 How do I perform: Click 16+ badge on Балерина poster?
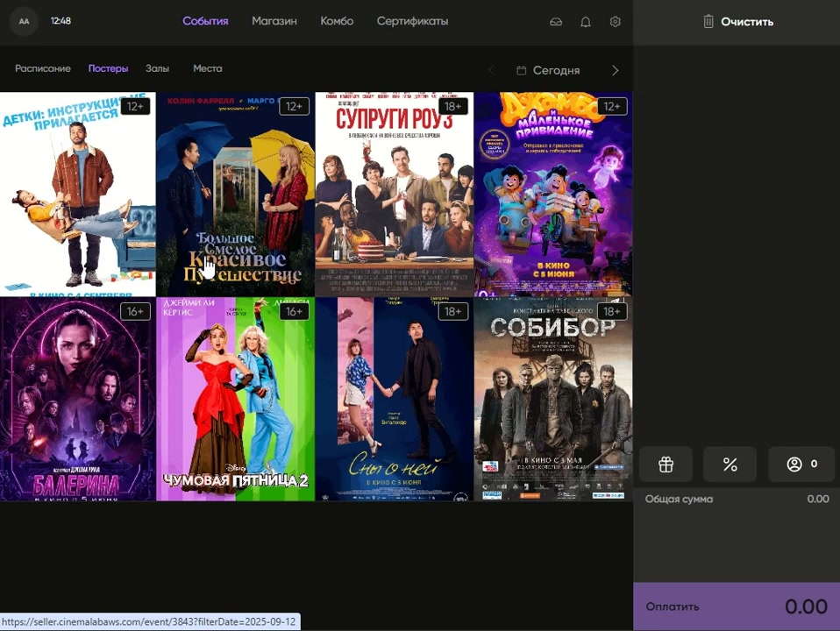[135, 311]
